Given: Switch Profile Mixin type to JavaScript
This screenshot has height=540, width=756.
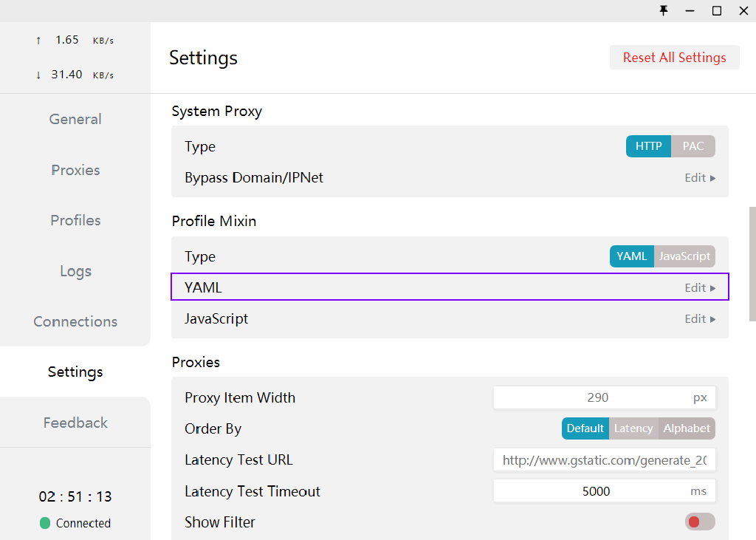Looking at the screenshot, I should 684,256.
